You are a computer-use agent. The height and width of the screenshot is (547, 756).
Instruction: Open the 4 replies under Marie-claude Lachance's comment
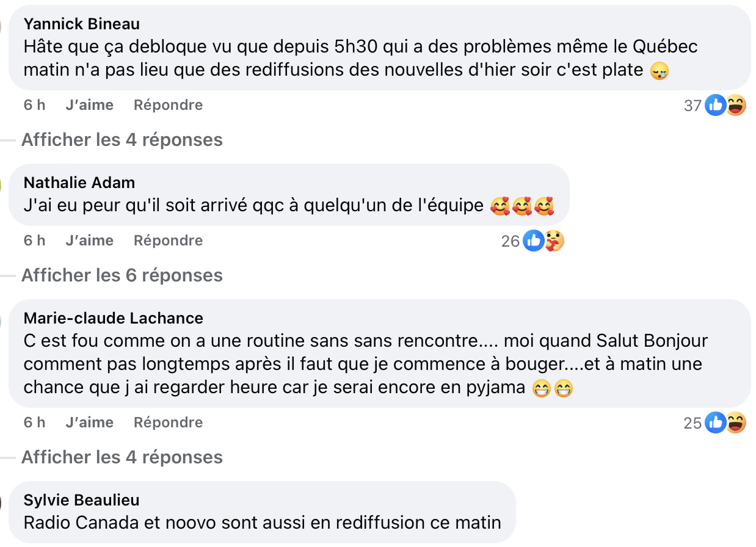tap(122, 457)
